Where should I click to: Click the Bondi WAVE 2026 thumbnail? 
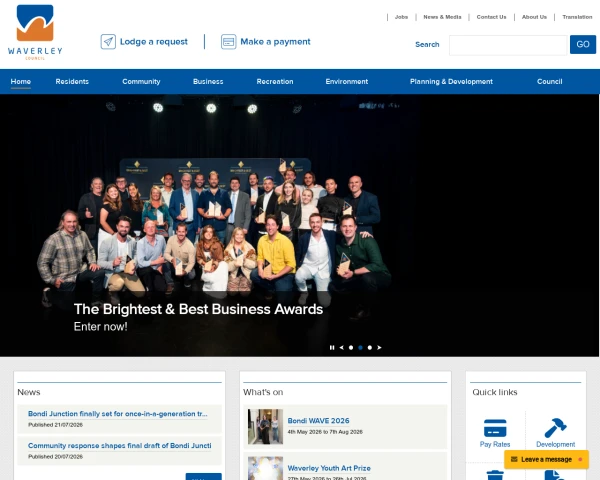point(265,426)
